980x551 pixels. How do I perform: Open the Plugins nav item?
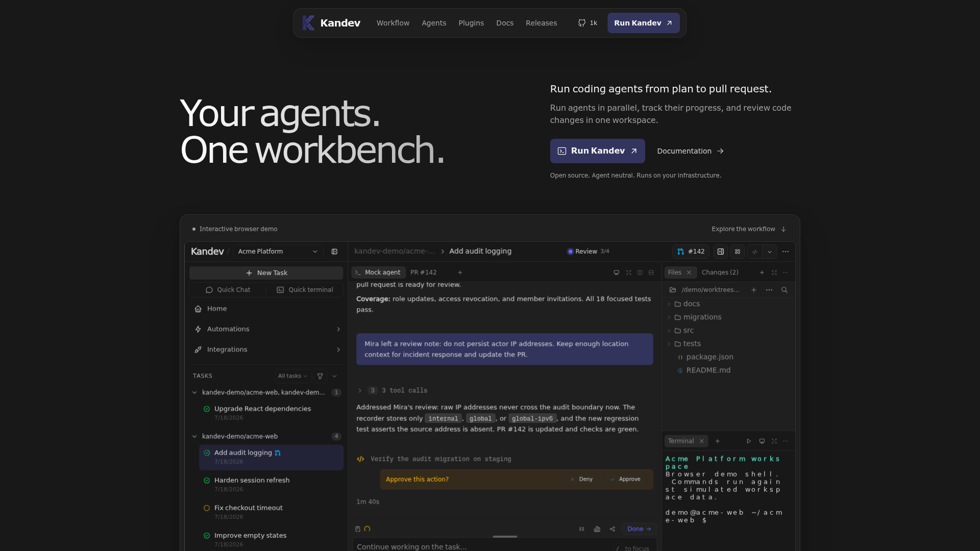pos(471,23)
